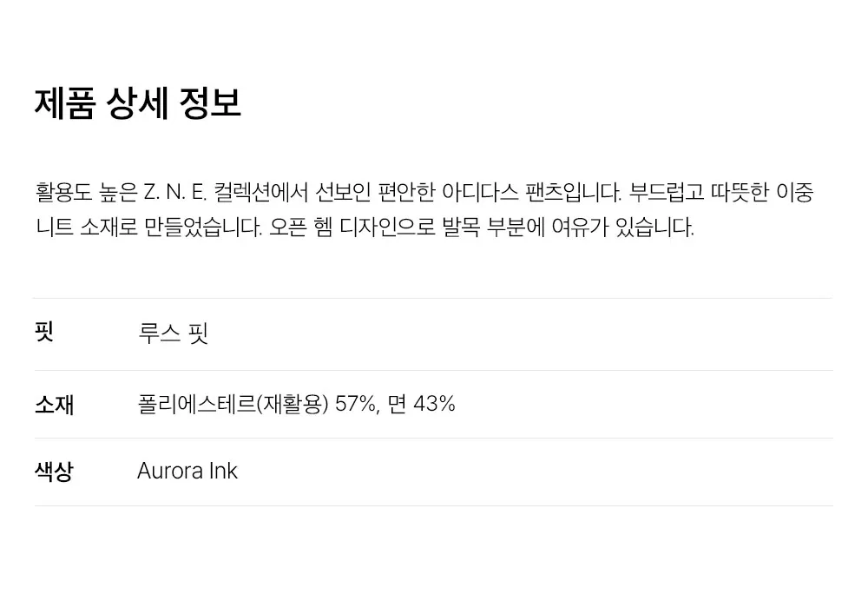Viewport: 868px width, 594px height.
Task: Click the 57% percentage value
Action: (357, 404)
